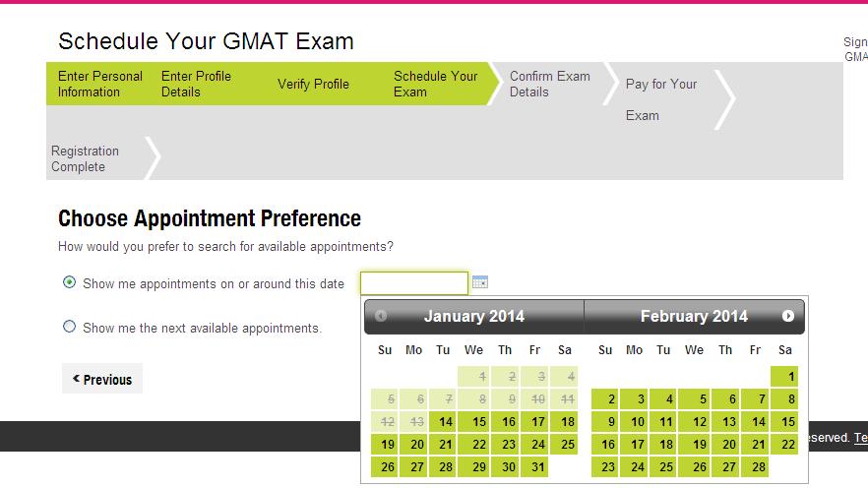Go to the 'Verify Profile' step
The image size is (868, 488).
point(313,84)
